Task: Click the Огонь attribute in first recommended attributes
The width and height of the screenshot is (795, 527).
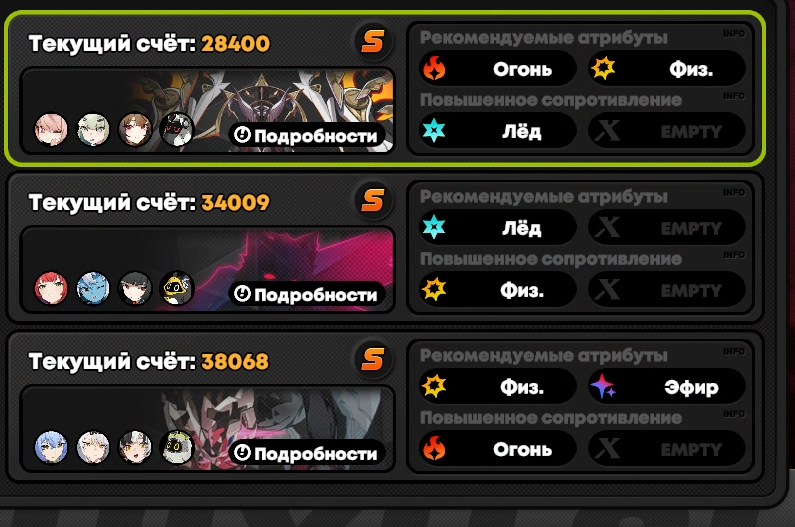Action: [497, 68]
